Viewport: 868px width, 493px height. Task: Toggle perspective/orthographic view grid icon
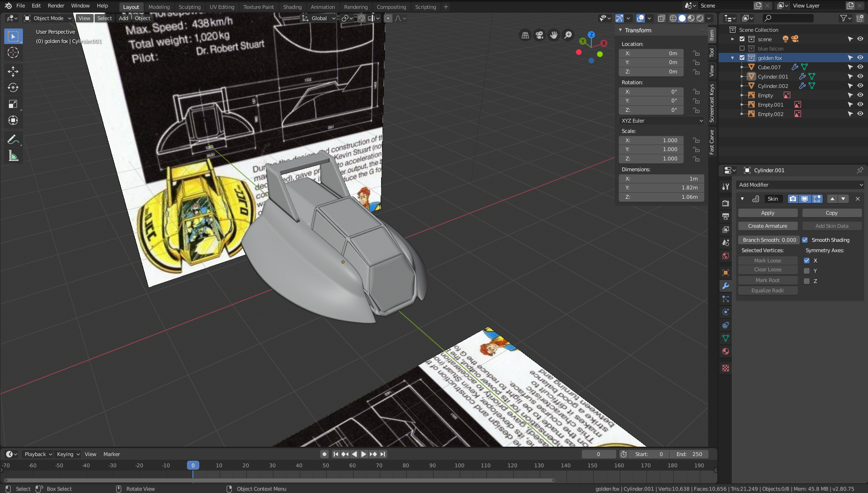point(525,35)
